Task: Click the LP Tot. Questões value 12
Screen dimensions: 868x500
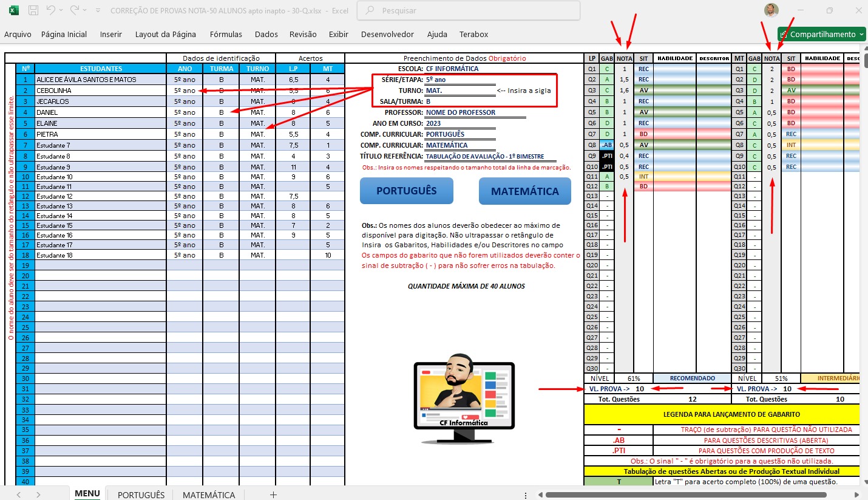Action: pyautogui.click(x=692, y=399)
